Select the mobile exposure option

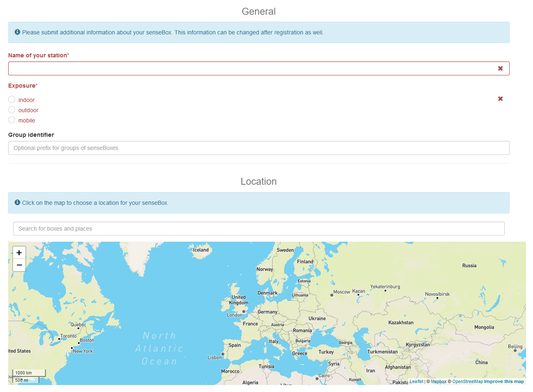tap(12, 120)
